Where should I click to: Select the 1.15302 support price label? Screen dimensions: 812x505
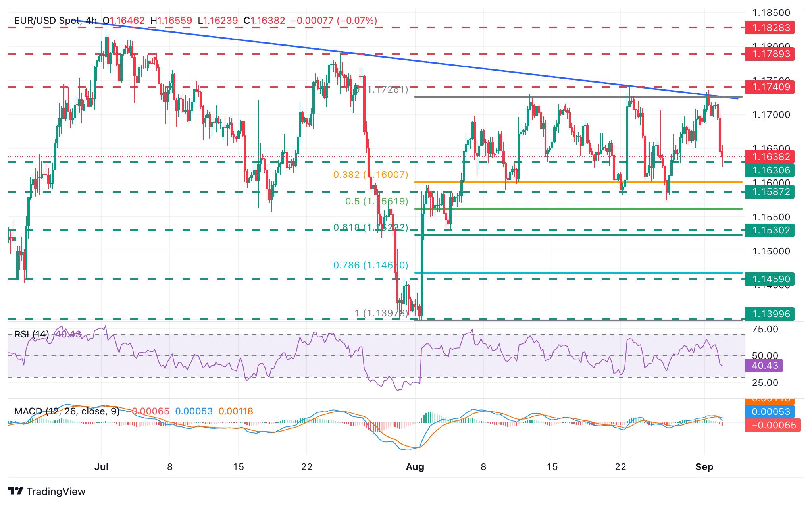pos(770,230)
